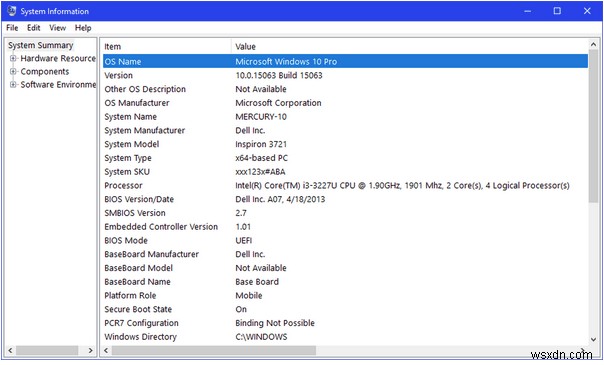The height and width of the screenshot is (365, 604).
Task: Select System Summary in the tree
Action: (40, 45)
